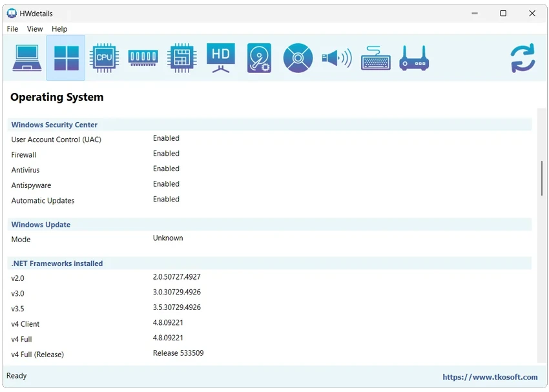Show the HD display monitor icon
Viewport: 549px width, 392px height.
[221, 58]
